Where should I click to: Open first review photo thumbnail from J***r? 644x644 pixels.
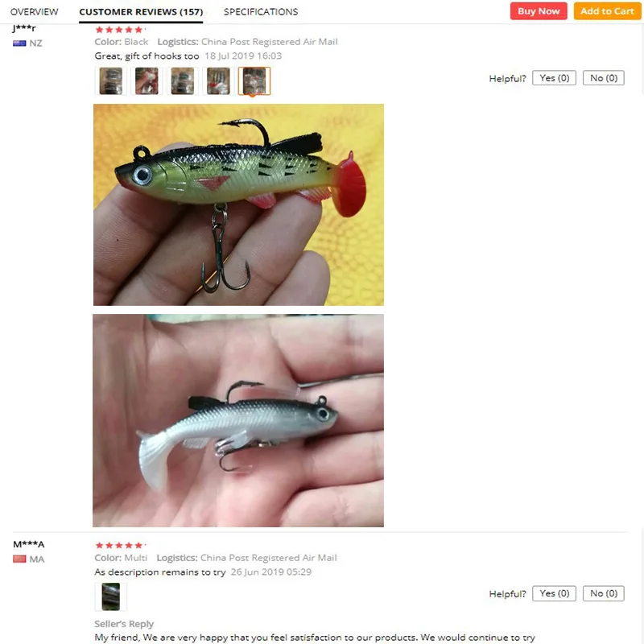click(x=111, y=81)
